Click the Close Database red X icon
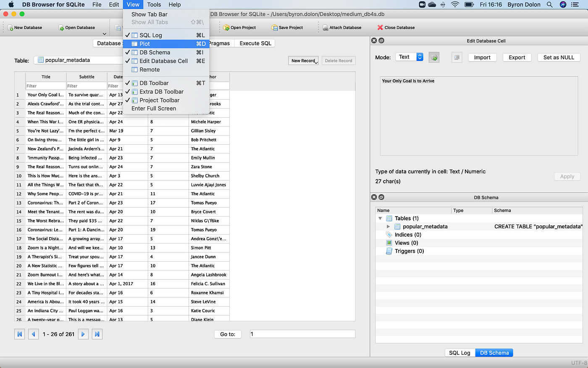Image resolution: width=588 pixels, height=368 pixels. click(x=380, y=28)
